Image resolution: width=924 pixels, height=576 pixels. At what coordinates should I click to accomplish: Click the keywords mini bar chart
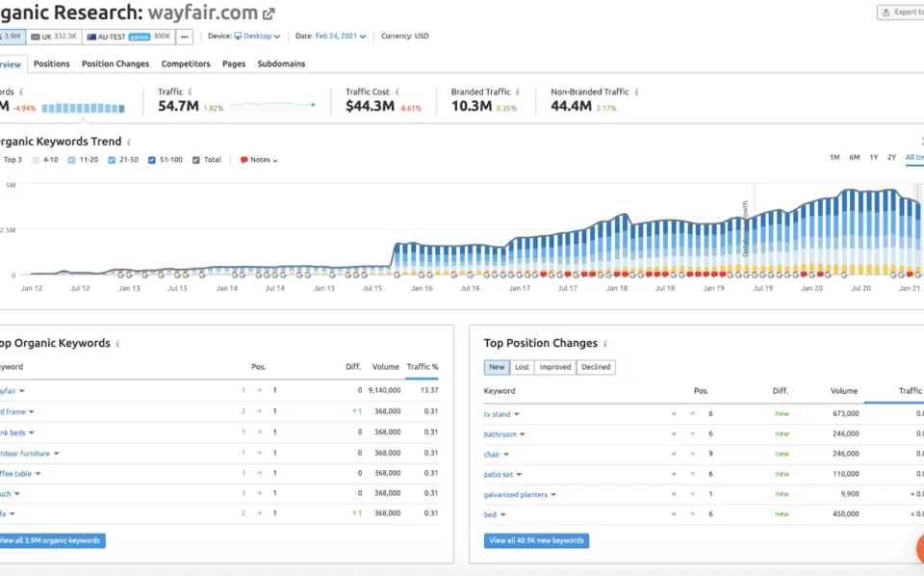click(x=83, y=109)
